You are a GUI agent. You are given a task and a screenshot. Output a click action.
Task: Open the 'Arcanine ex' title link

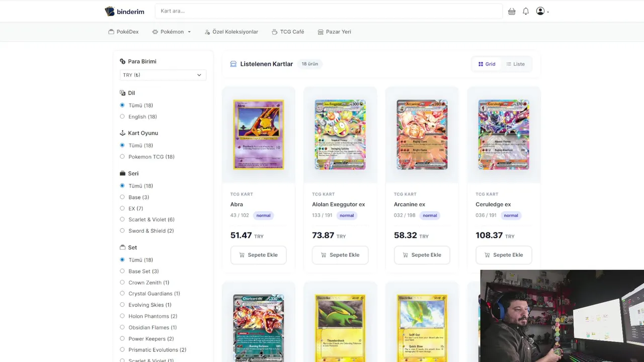coord(410,204)
